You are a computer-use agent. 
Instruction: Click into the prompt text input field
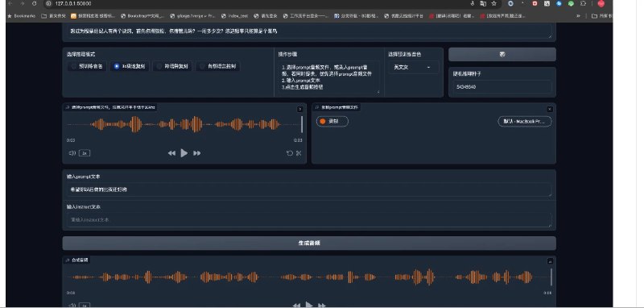(309, 189)
